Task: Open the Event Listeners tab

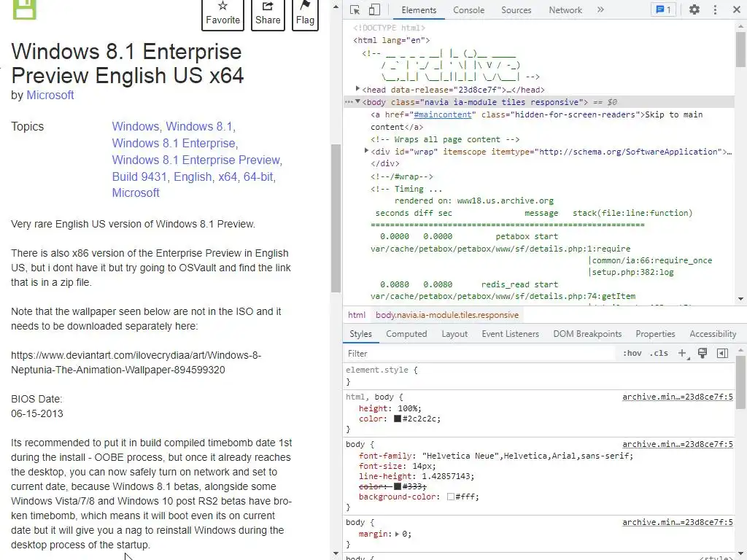Action: pyautogui.click(x=510, y=334)
